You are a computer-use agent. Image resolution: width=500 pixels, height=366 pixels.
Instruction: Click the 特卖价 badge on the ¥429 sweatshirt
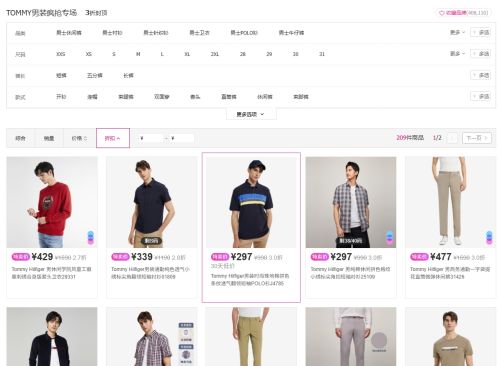click(x=21, y=257)
